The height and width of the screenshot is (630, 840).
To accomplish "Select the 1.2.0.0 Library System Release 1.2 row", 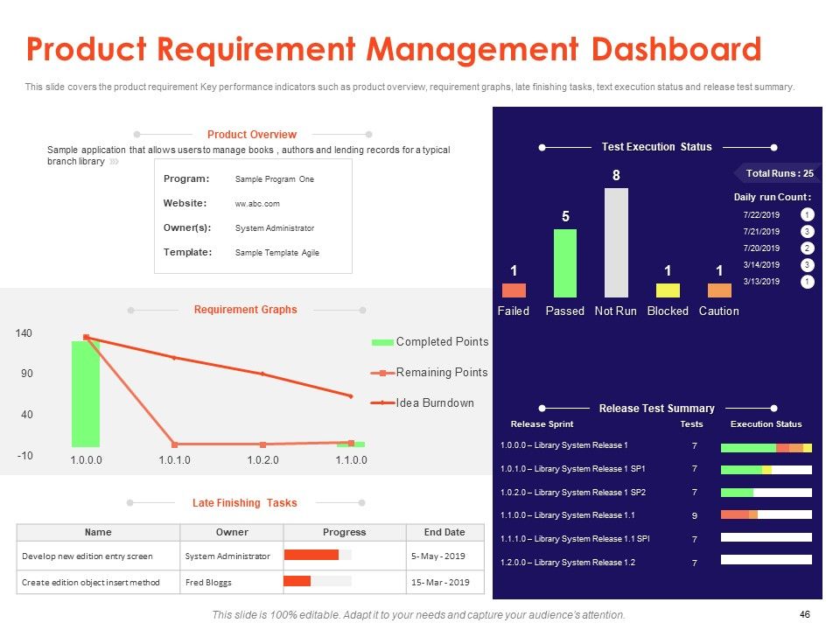I will click(656, 563).
